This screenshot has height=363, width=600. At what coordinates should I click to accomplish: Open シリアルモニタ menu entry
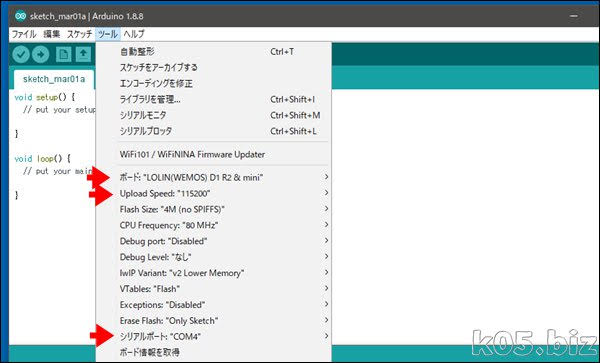(214, 115)
